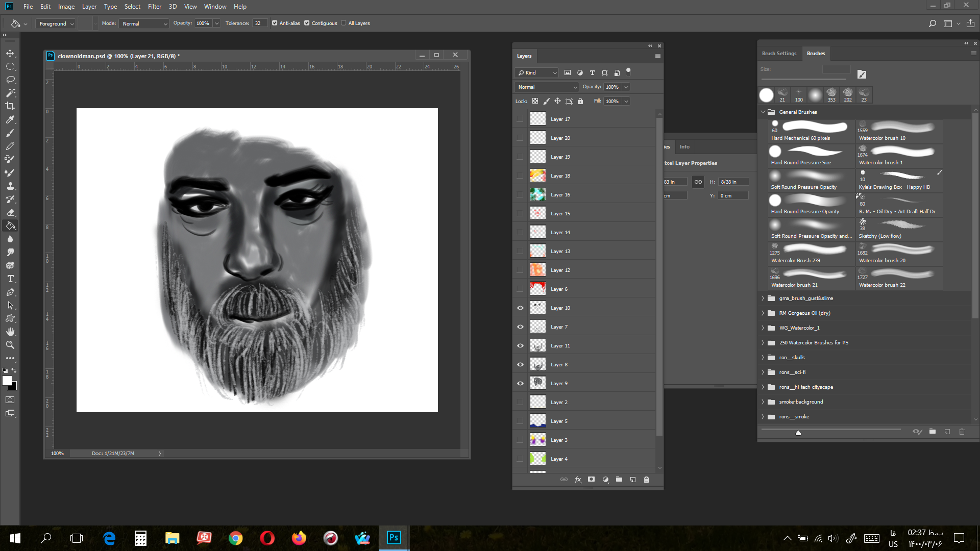
Task: Choose Hard Round Pressure Size brush
Action: pyautogui.click(x=811, y=155)
